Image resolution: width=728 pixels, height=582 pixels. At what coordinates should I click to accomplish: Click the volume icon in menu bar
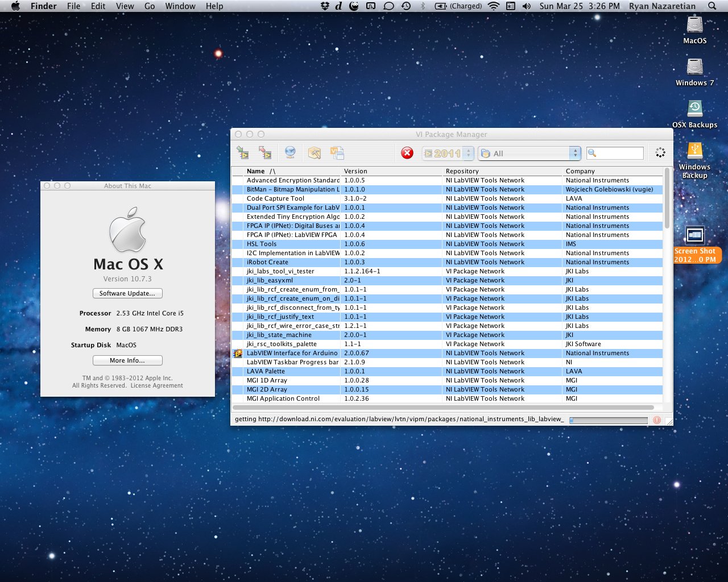coord(527,6)
